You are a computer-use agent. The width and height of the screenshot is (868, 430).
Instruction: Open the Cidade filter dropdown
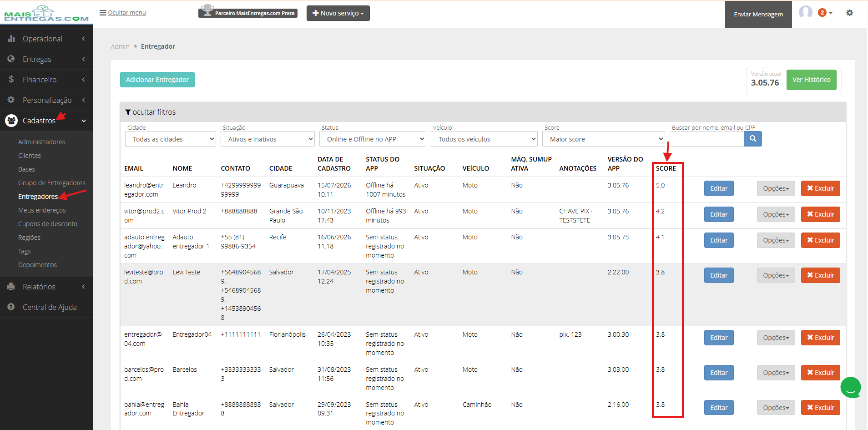click(x=171, y=139)
